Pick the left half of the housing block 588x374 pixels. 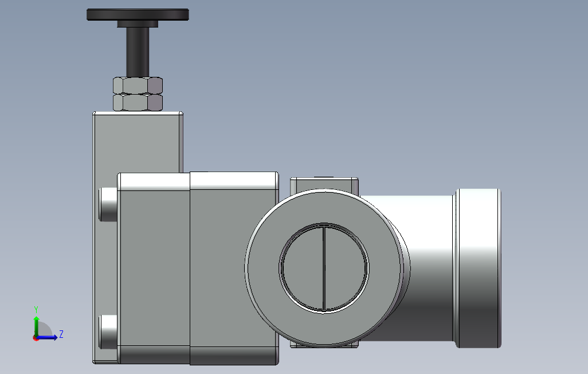[x=154, y=268]
